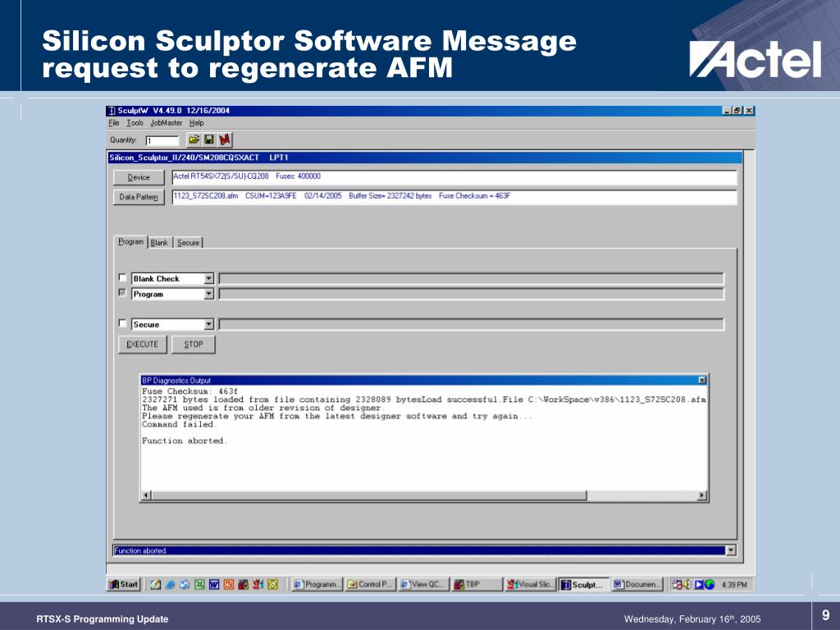
Task: Switch to Documen... taskbar window
Action: pos(637,584)
